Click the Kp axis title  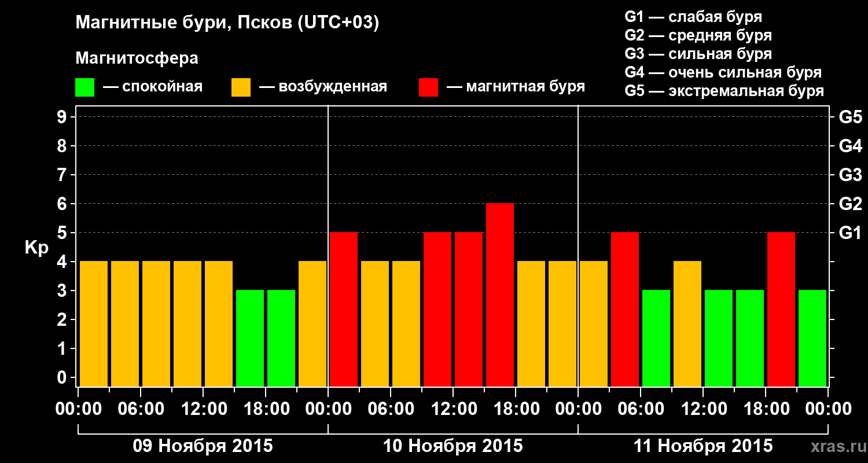[36, 248]
